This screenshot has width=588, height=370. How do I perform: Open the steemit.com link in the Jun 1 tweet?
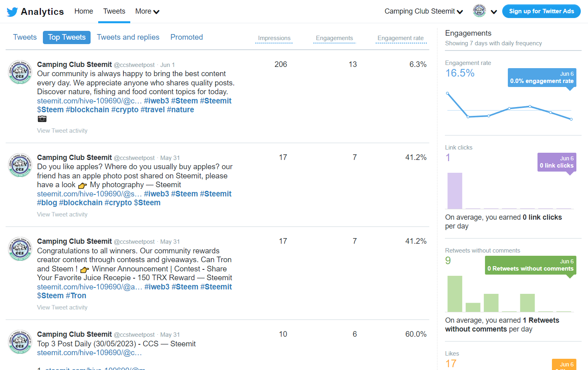coord(89,101)
